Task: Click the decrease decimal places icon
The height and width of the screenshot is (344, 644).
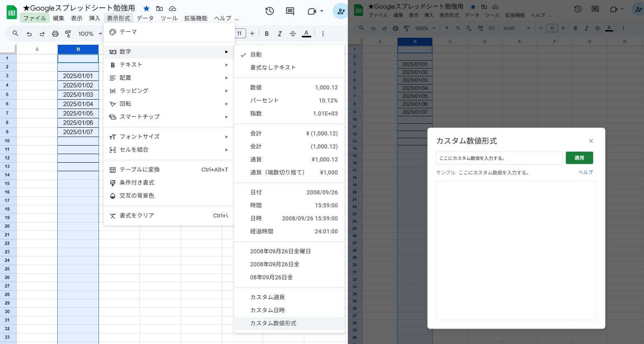Action: pyautogui.click(x=469, y=28)
